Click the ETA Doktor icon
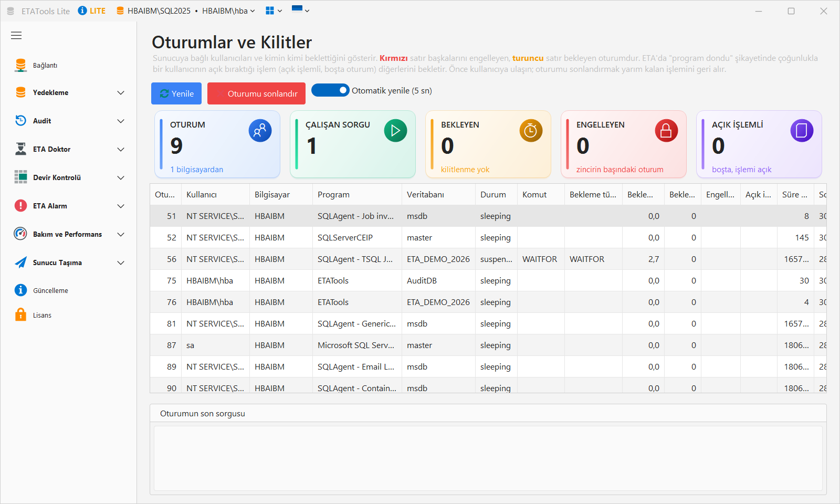This screenshot has height=504, width=840. pos(20,149)
